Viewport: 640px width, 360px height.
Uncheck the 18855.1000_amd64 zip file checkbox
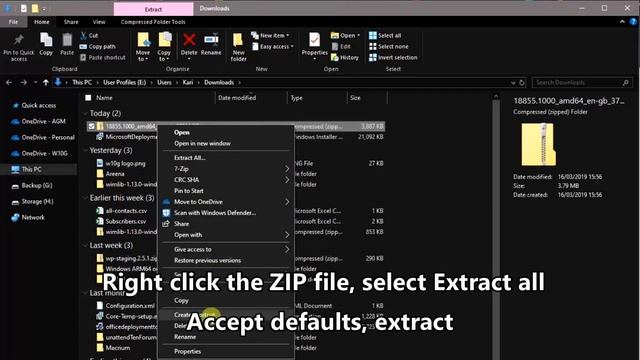[x=91, y=126]
